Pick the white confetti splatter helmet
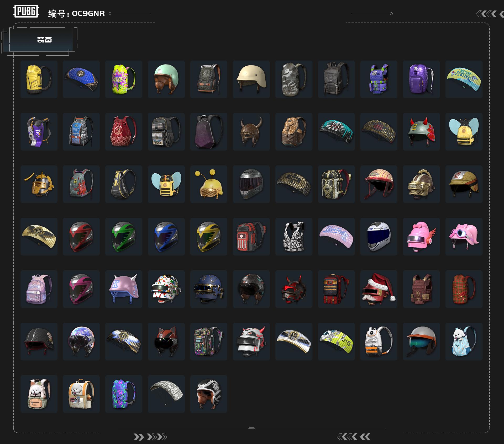 pyautogui.click(x=166, y=289)
